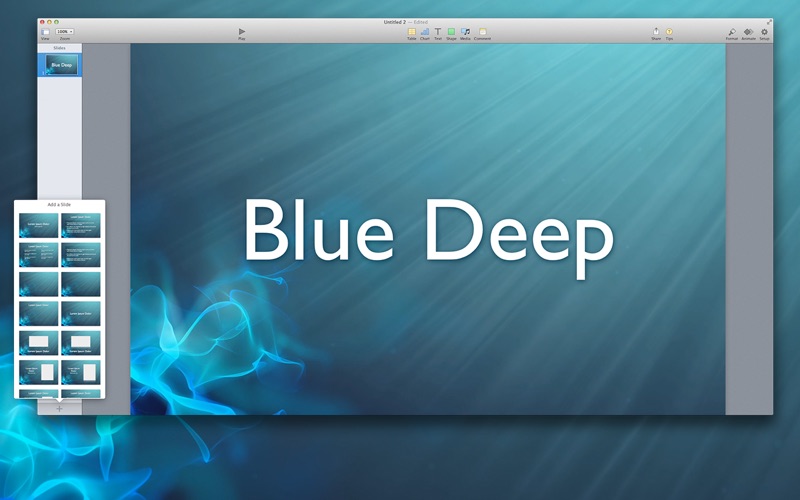Insert a Shape using the toolbar
This screenshot has height=500, width=800.
click(x=451, y=32)
